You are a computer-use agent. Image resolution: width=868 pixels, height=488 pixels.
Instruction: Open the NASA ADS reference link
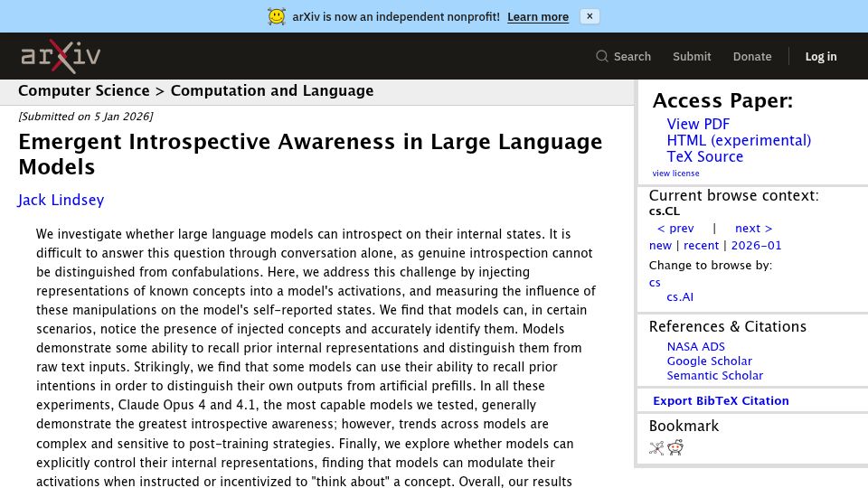click(x=696, y=346)
